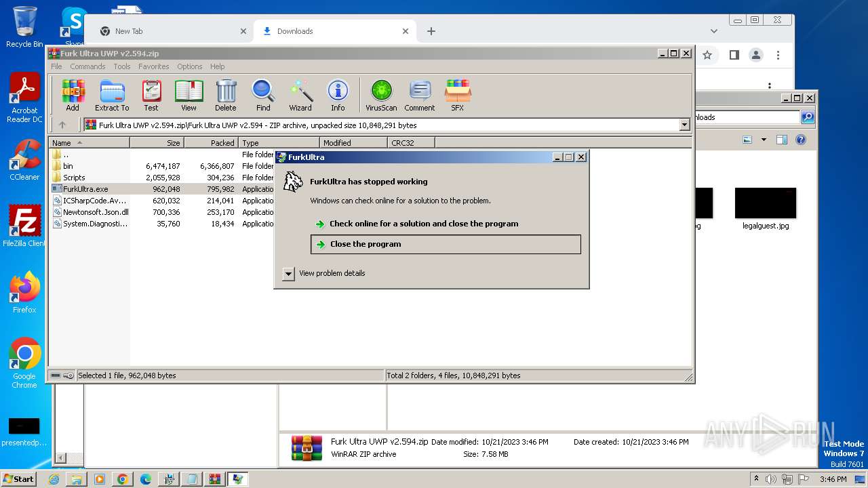Open Google Chrome desktop icon
The width and height of the screenshot is (868, 488).
24,363
